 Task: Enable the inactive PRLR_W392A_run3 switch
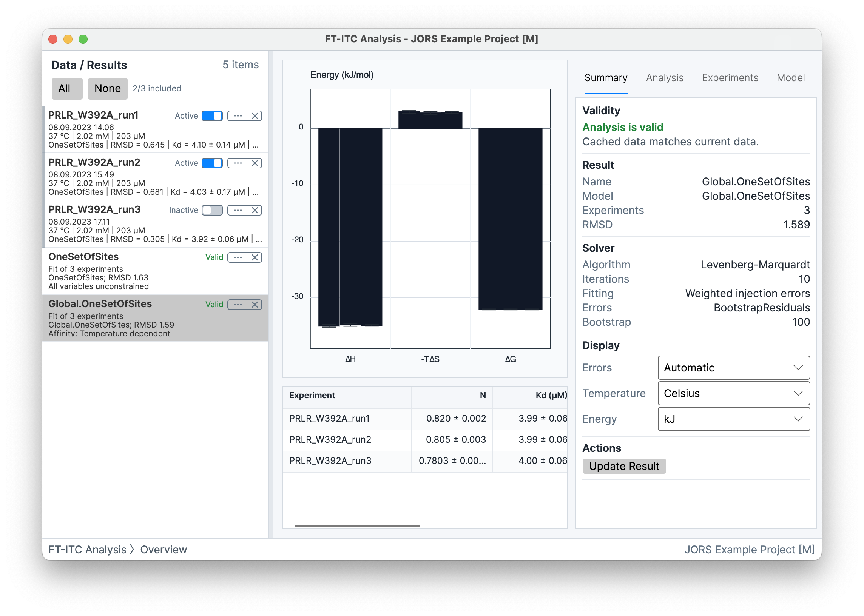coord(212,211)
